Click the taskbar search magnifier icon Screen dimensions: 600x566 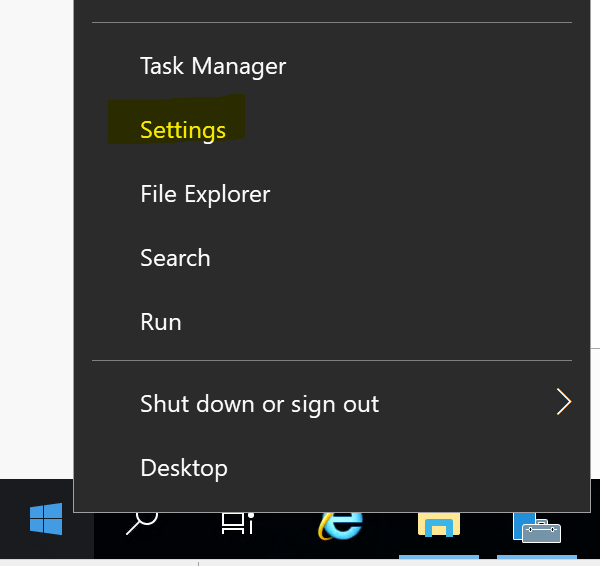click(x=141, y=522)
